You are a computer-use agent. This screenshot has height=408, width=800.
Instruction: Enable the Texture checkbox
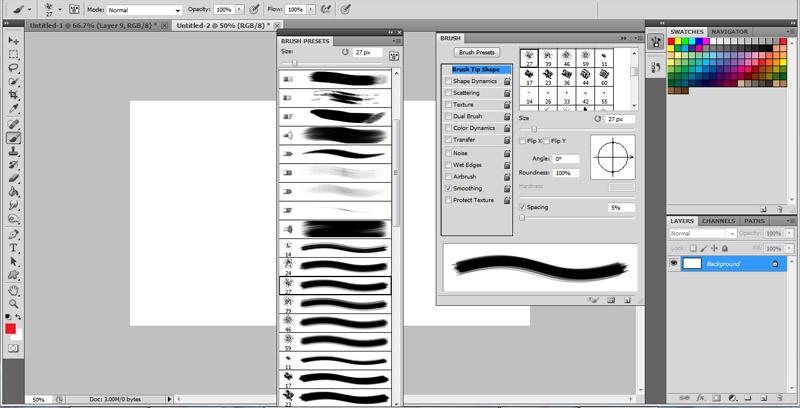(x=448, y=105)
